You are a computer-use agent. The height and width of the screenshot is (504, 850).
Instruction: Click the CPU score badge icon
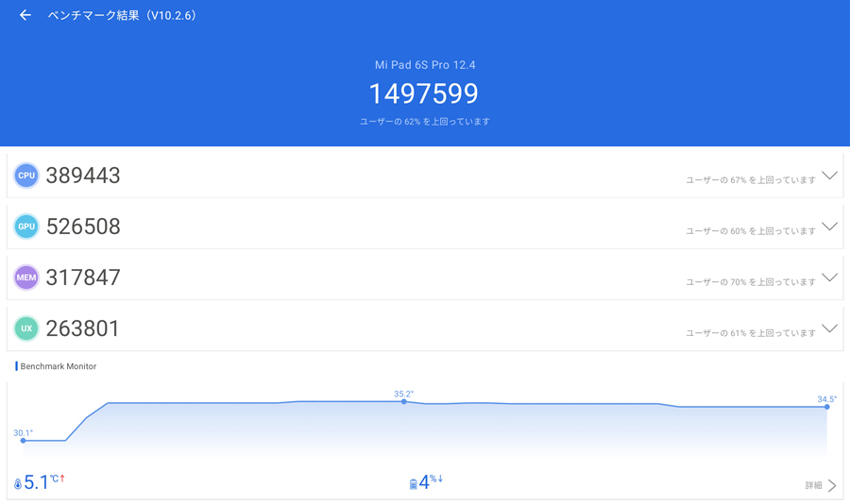click(x=26, y=176)
